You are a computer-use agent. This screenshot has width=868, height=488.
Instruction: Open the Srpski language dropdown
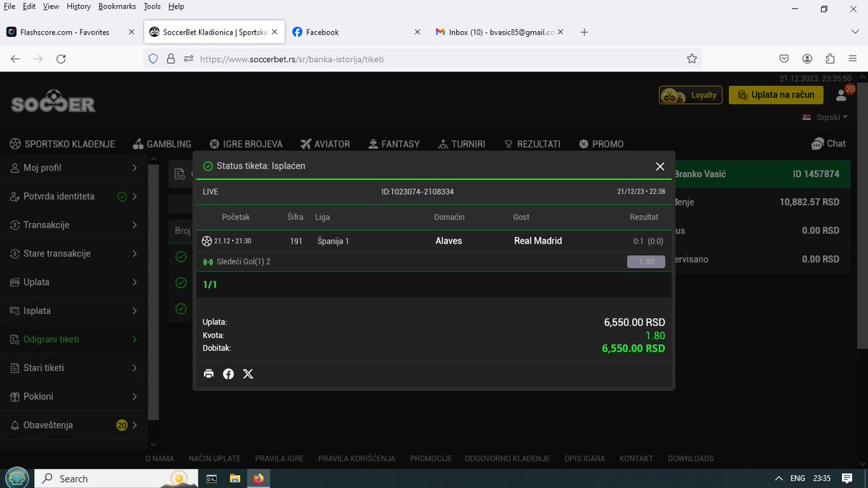825,117
